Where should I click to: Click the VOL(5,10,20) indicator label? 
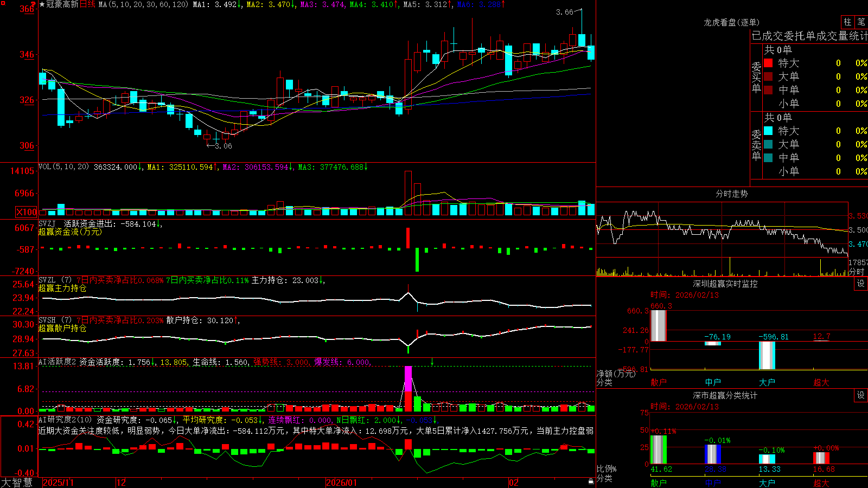[x=64, y=167]
